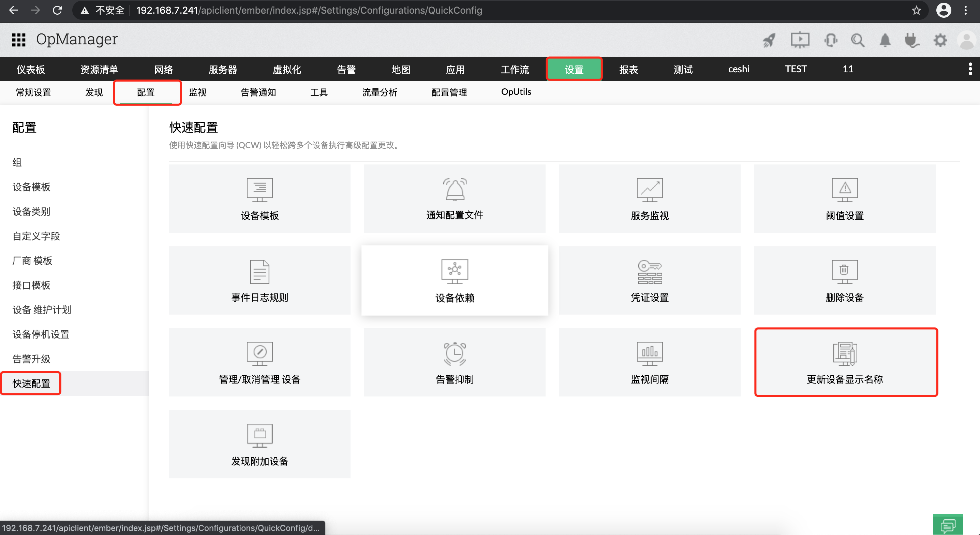The height and width of the screenshot is (535, 980).
Task: Go to the 报表 main tab
Action: (628, 69)
